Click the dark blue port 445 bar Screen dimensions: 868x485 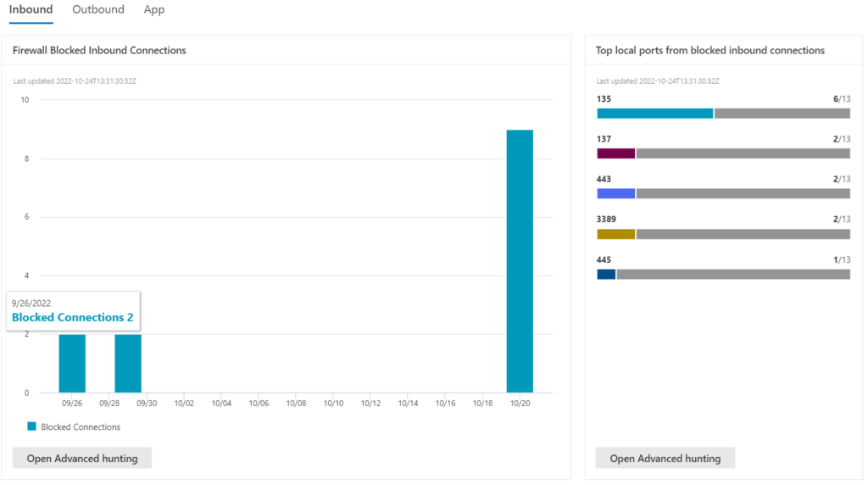tap(606, 274)
